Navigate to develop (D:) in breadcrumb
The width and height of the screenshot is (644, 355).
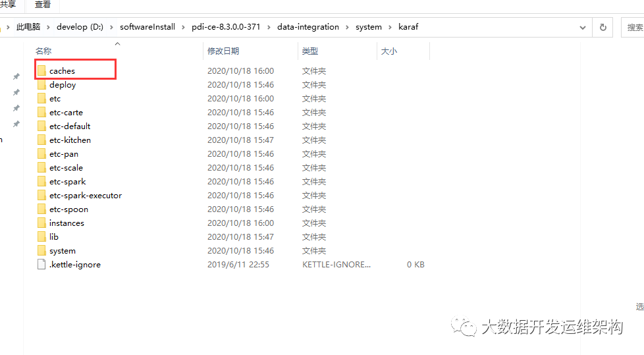[80, 27]
